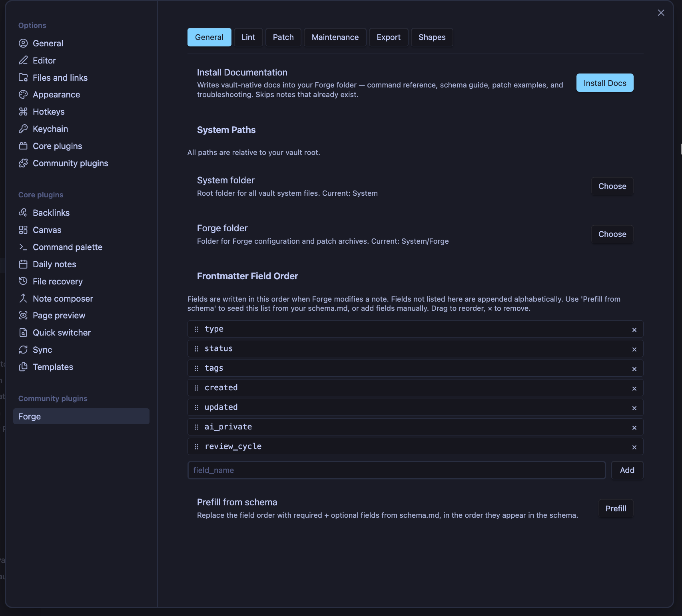Remove the tags field from order
Image resolution: width=682 pixels, height=616 pixels.
(x=634, y=369)
